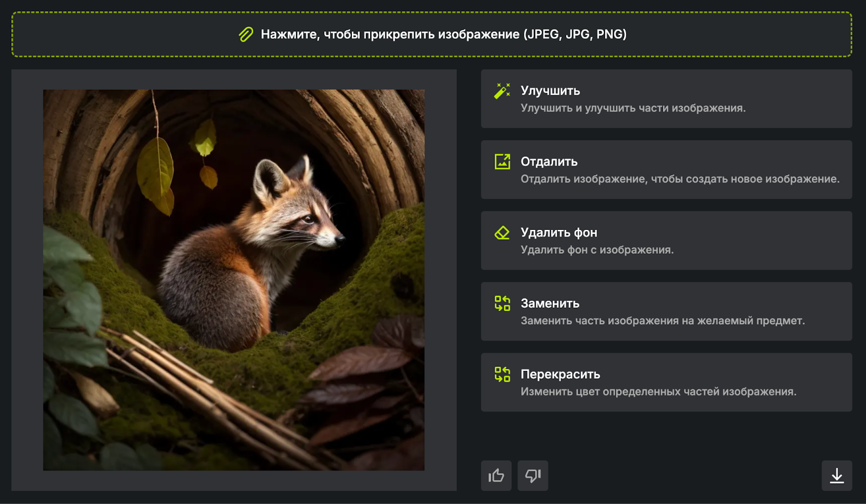866x504 pixels.
Task: Click the fox image preview
Action: coord(234,280)
